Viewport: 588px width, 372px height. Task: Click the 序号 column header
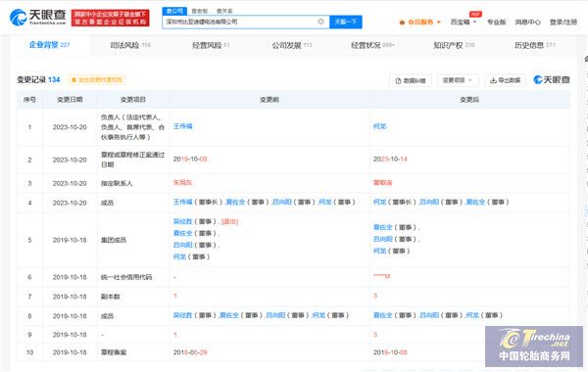(29, 100)
